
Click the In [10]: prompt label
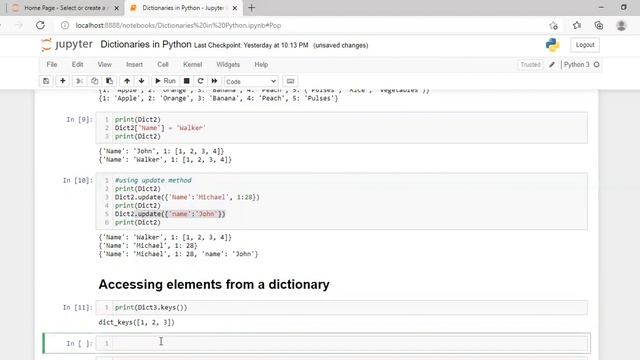click(x=78, y=180)
